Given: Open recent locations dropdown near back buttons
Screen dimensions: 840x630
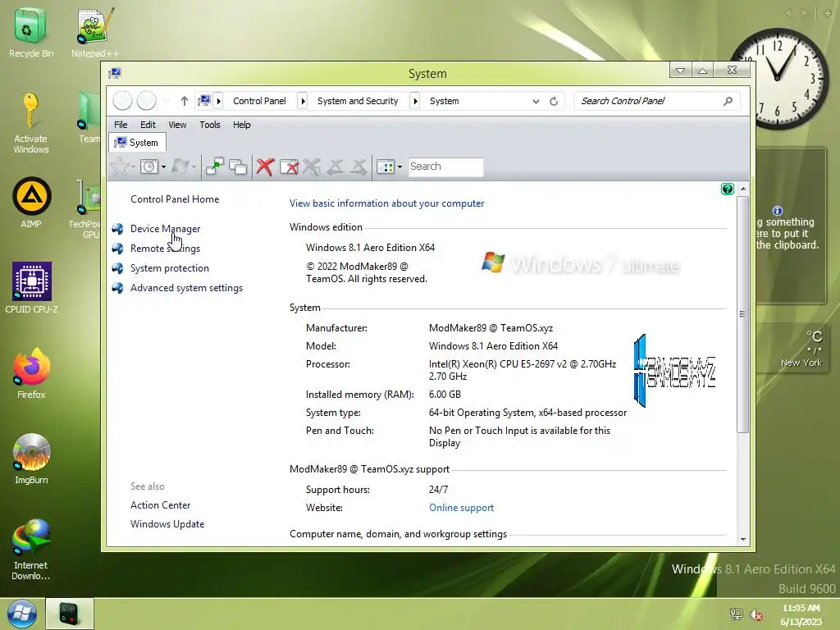Looking at the screenshot, I should 166,101.
